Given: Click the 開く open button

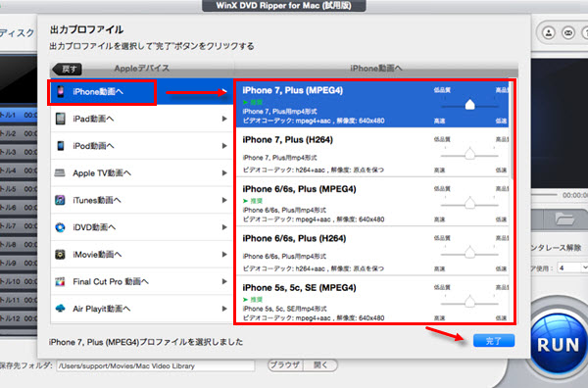Looking at the screenshot, I should click(x=320, y=365).
